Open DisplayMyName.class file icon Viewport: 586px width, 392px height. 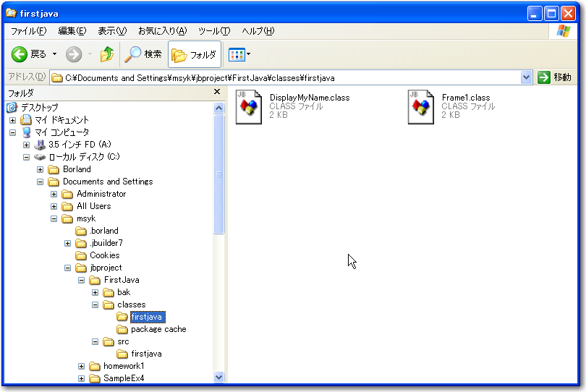(x=248, y=107)
